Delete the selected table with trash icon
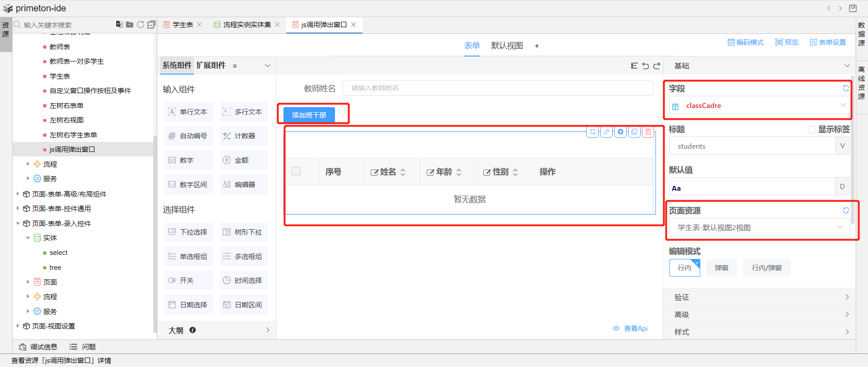The width and height of the screenshot is (868, 367). [648, 132]
